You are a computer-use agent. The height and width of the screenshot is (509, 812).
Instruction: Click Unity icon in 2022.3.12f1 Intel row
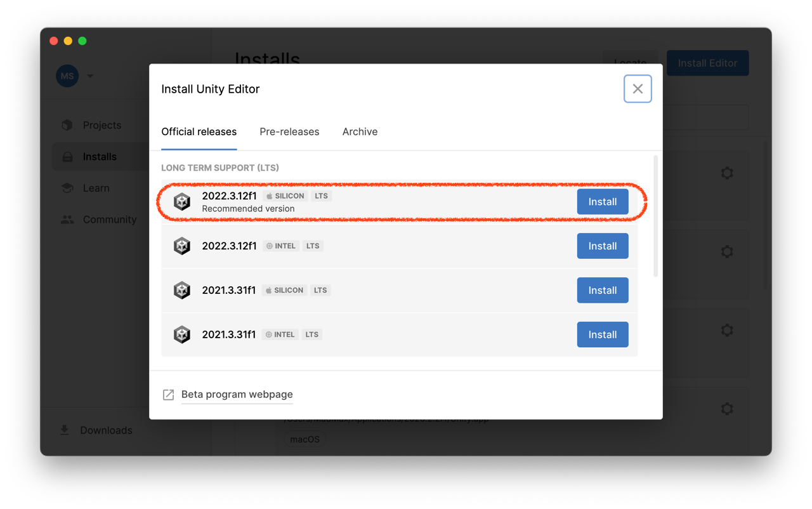(x=182, y=246)
